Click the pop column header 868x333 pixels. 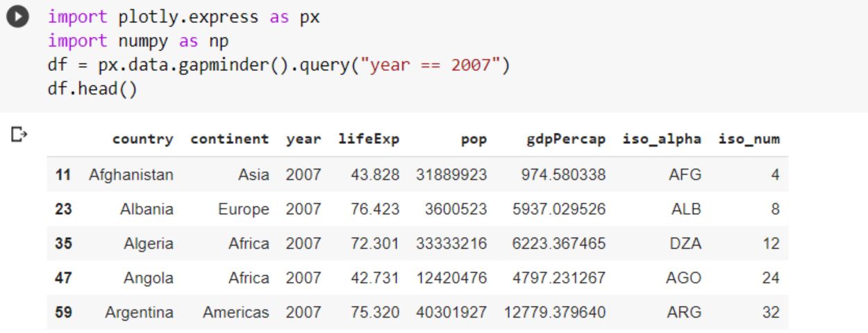474,139
